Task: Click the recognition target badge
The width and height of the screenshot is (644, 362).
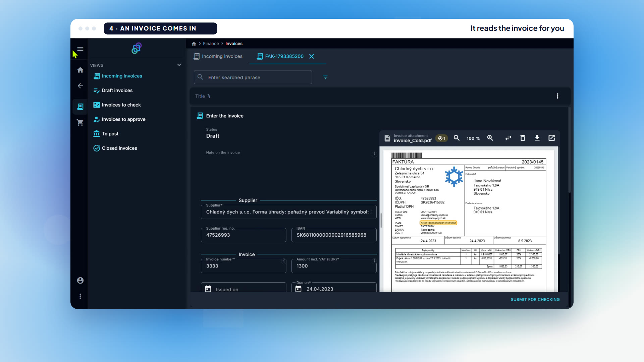Action: (x=441, y=138)
